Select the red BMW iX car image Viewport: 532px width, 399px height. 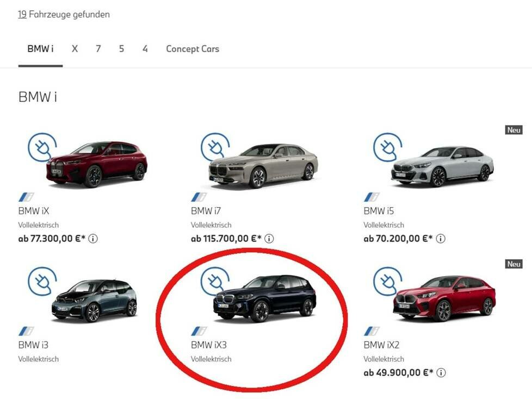[x=97, y=164]
